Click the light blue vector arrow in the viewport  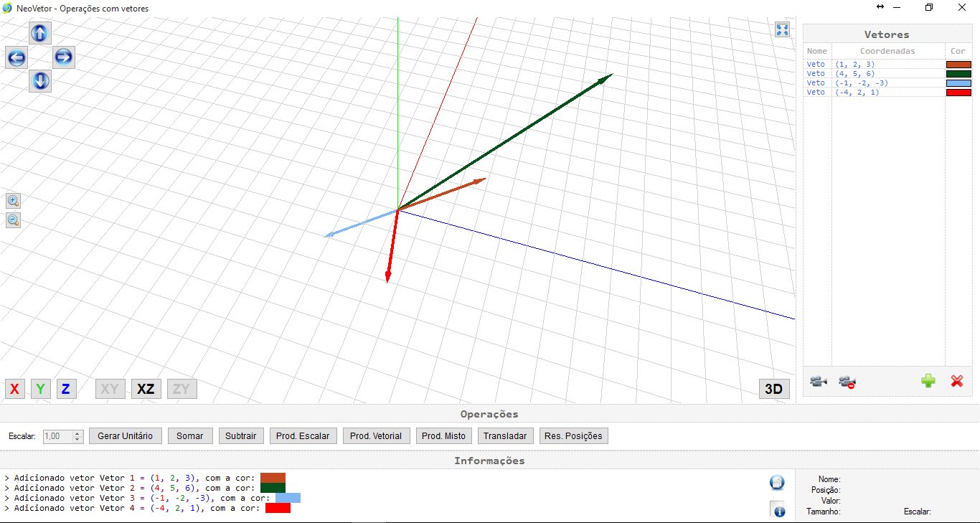pyautogui.click(x=361, y=223)
